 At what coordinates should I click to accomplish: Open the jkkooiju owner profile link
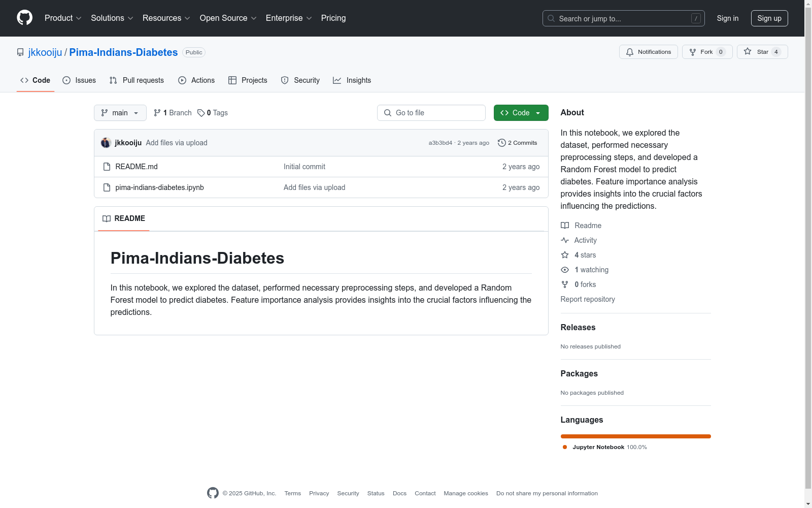tap(45, 52)
